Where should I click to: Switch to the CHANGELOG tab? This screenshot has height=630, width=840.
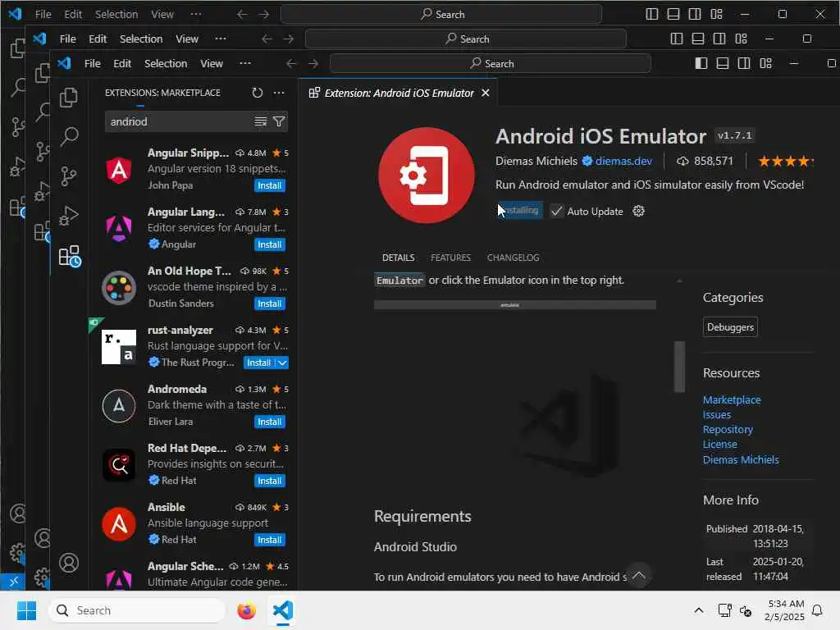pos(513,258)
